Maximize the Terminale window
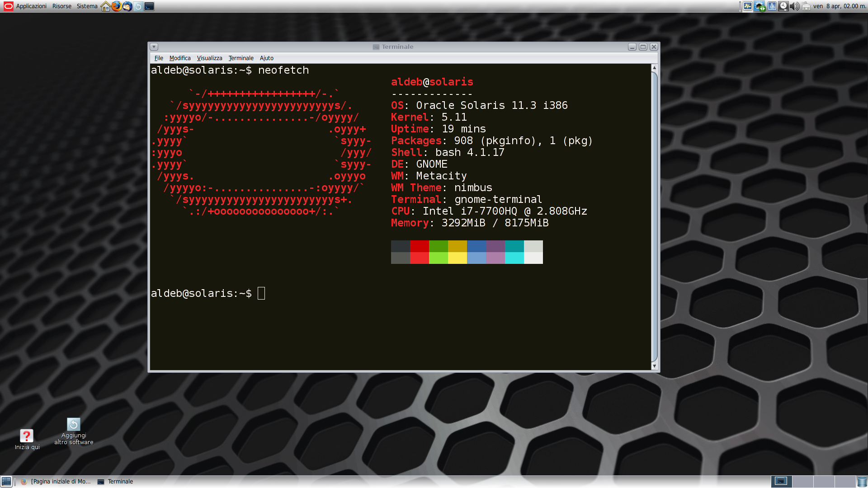 pos(643,47)
